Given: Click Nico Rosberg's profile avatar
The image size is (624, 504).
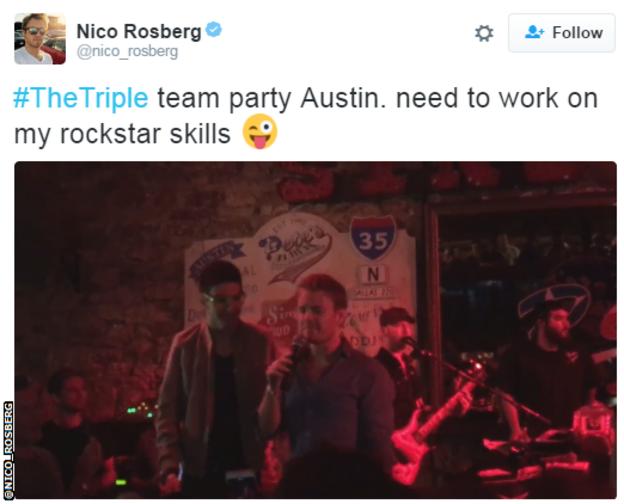Looking at the screenshot, I should [x=40, y=39].
